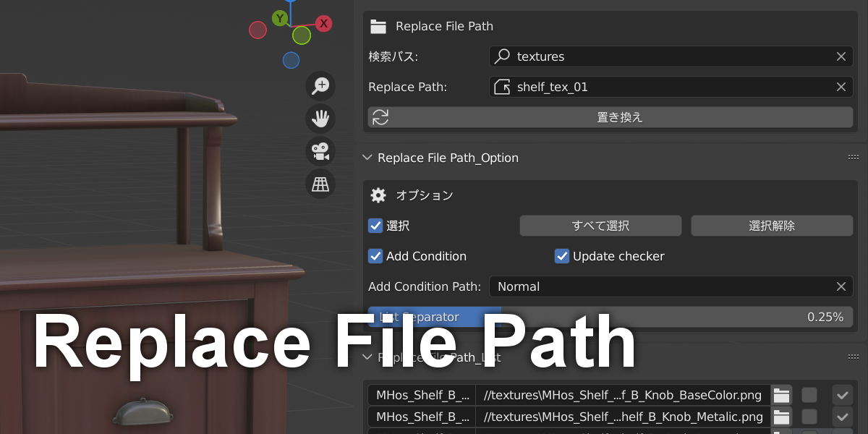Open folder for Knob_BaseColor.png row
The height and width of the screenshot is (434, 868).
pyautogui.click(x=781, y=395)
